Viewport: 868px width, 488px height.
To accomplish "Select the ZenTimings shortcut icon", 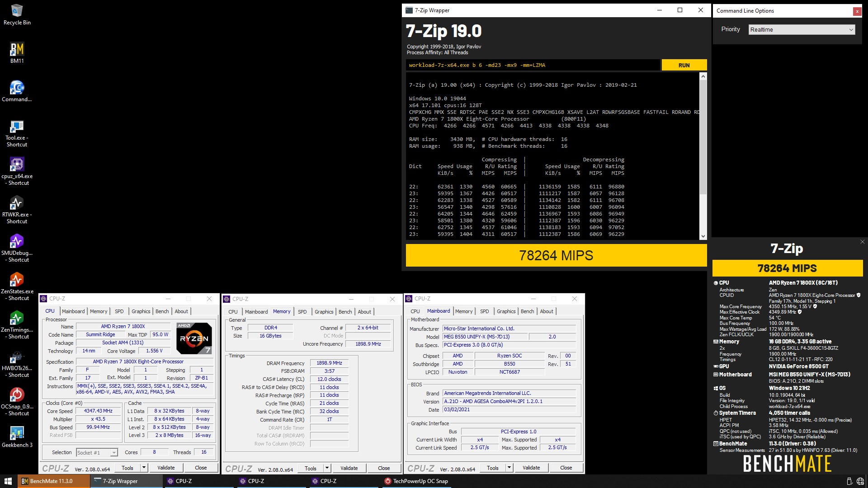I will [17, 325].
